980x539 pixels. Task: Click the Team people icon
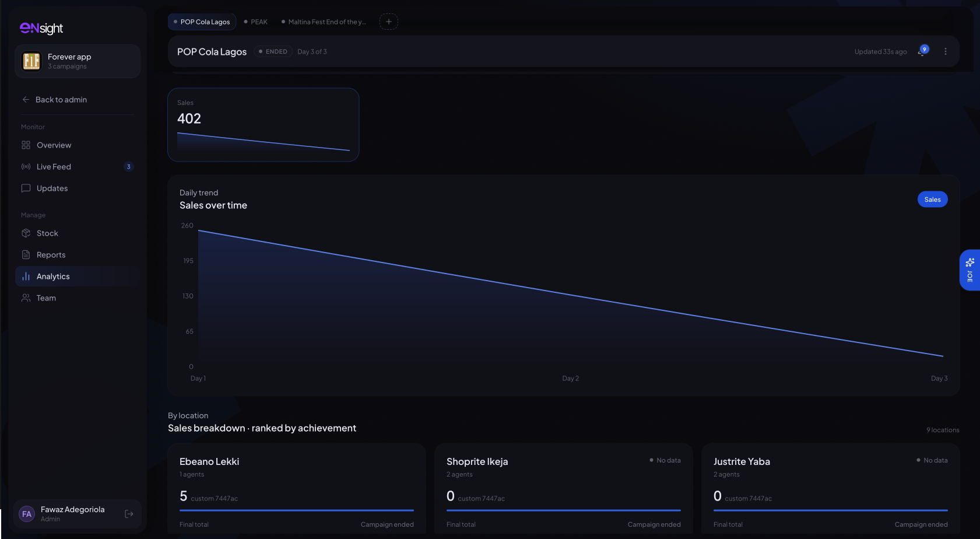26,298
